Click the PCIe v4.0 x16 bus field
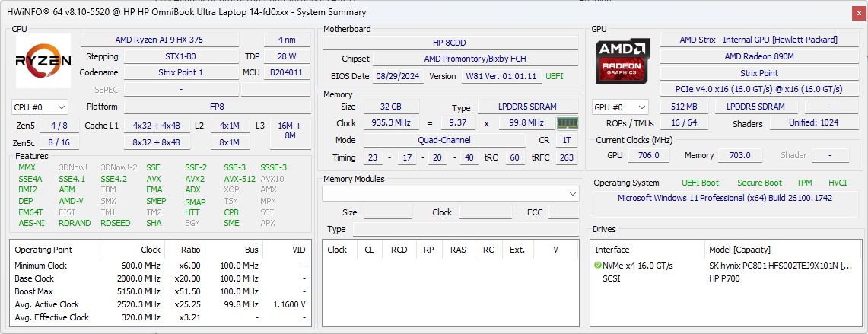The image size is (868, 334). tap(758, 89)
